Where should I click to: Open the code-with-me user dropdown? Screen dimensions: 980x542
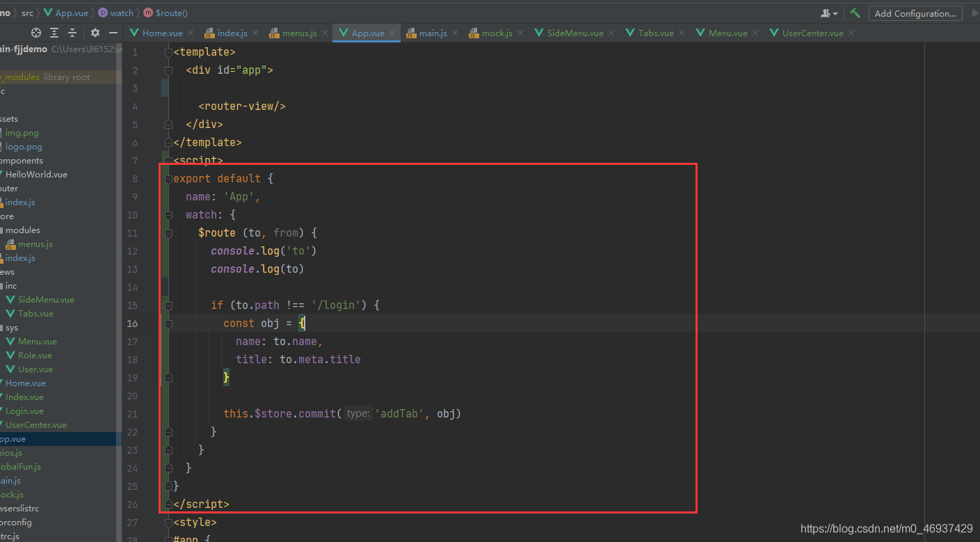(x=829, y=13)
